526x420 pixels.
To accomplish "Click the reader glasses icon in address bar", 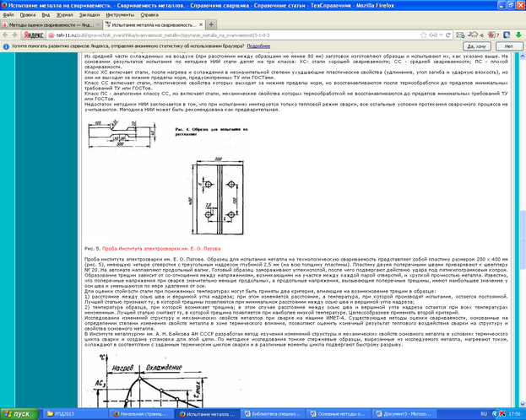I will (x=433, y=35).
